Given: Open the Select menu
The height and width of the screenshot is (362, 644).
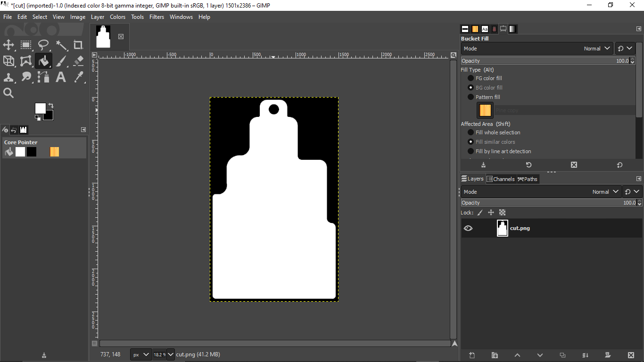Looking at the screenshot, I should coord(40,17).
